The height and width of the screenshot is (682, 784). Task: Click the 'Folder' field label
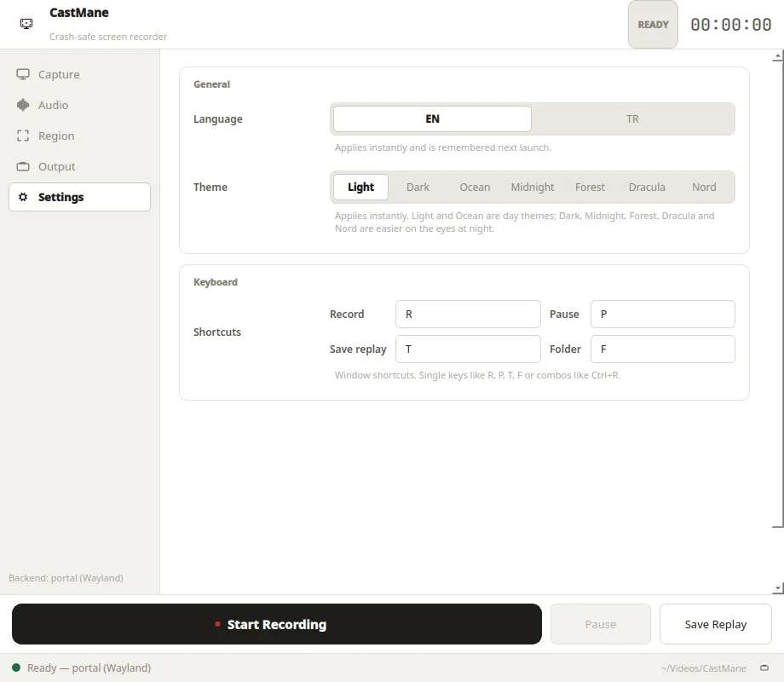566,350
